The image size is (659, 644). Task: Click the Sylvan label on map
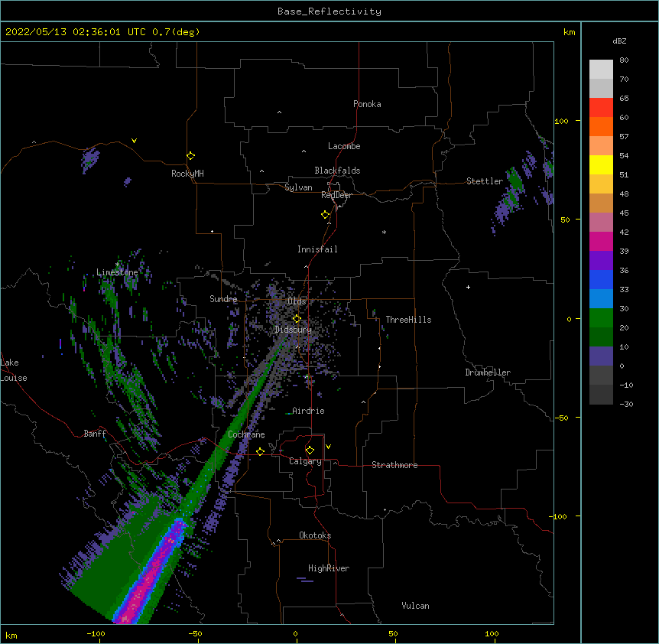pyautogui.click(x=298, y=187)
